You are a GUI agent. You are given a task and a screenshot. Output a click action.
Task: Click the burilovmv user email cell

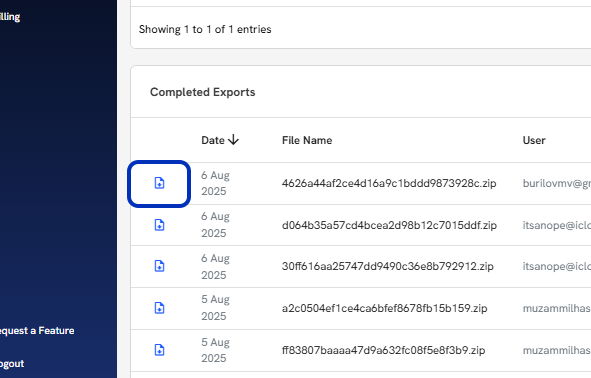[x=556, y=183]
